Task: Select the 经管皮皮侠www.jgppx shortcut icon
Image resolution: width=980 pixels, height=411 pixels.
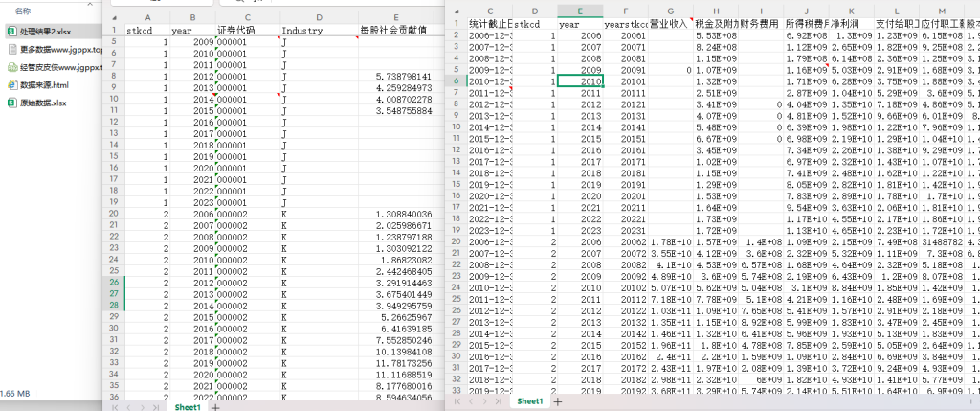Action: tap(11, 67)
